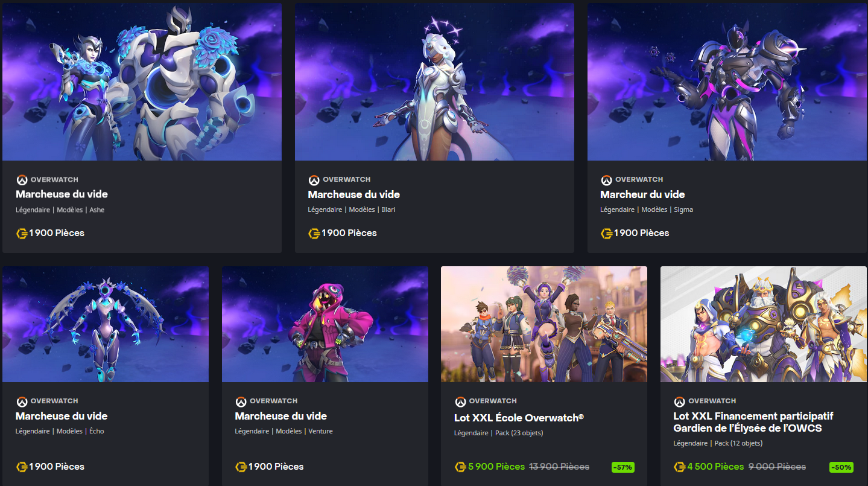Click the OWCS Gardien de l'Élysée bundle image
This screenshot has height=486, width=868.
764,324
